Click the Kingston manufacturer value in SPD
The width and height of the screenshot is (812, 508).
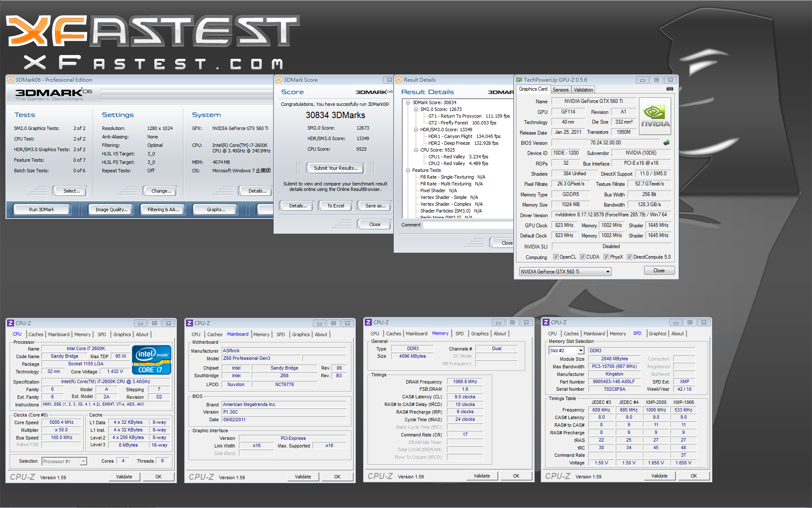pyautogui.click(x=614, y=374)
